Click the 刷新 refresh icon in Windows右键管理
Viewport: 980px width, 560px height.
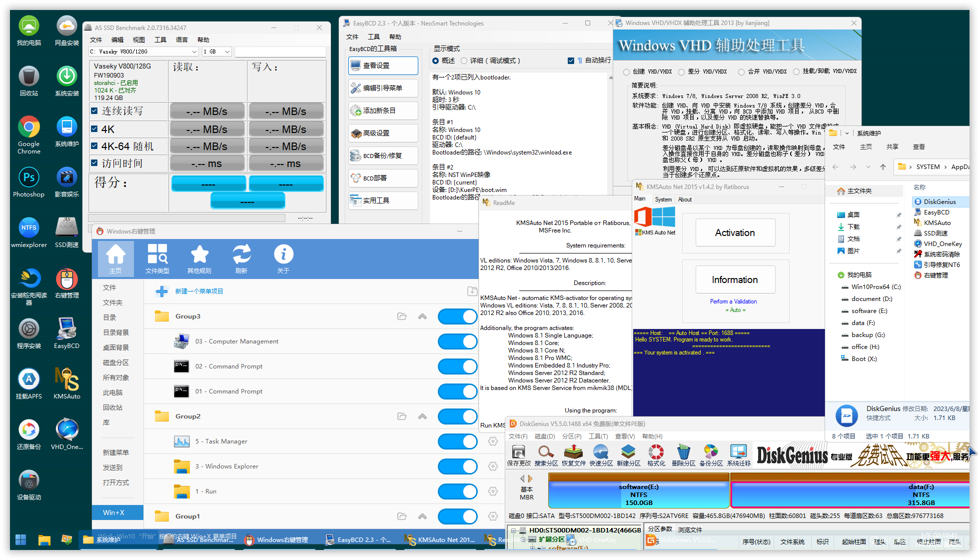[241, 258]
